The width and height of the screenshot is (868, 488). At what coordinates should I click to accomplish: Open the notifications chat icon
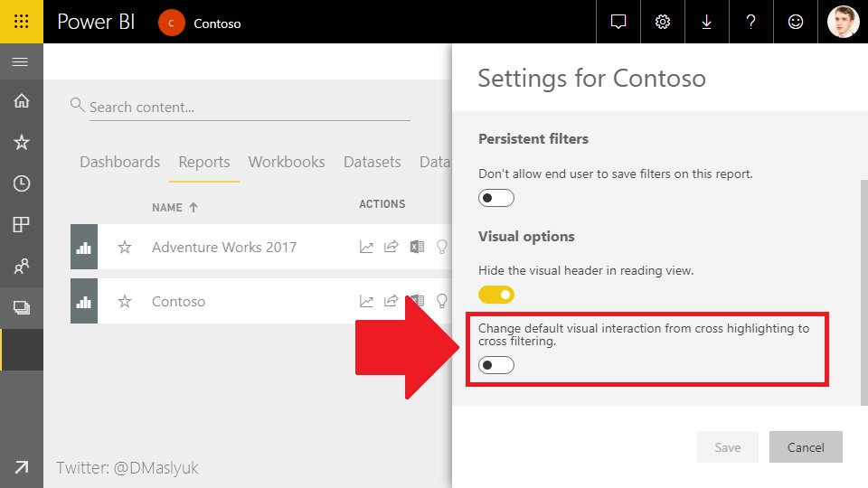(618, 22)
